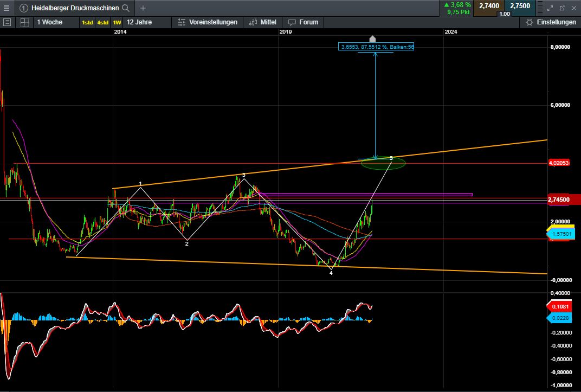Open the list view icon in toolbar
581x392 pixels.
7,22
